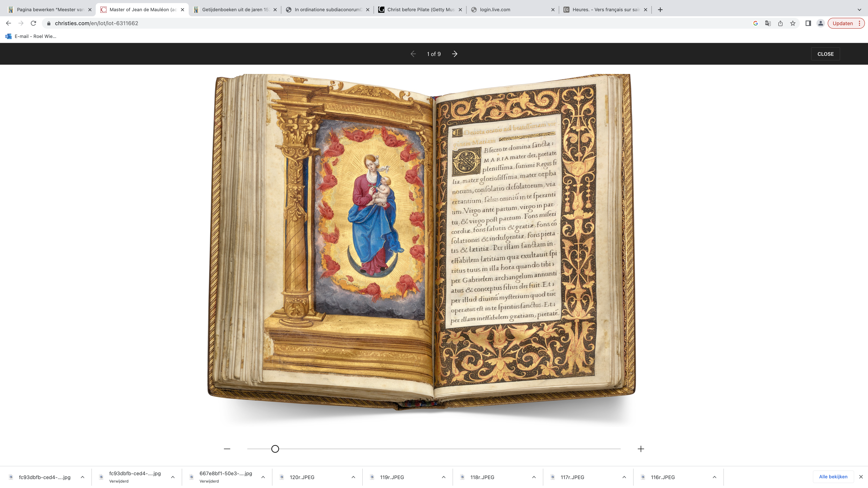
Task: Close the Christ before Pilate tab
Action: 460,10
